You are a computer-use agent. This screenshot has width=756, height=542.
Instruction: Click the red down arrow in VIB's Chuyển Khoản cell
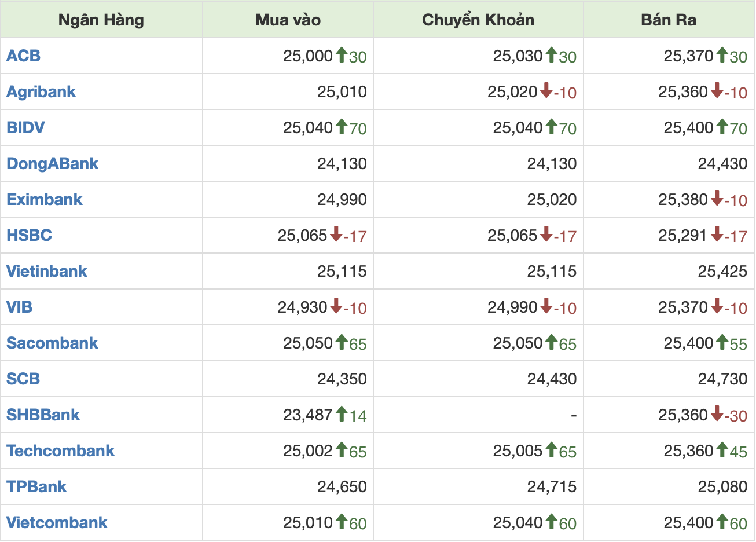[546, 306]
